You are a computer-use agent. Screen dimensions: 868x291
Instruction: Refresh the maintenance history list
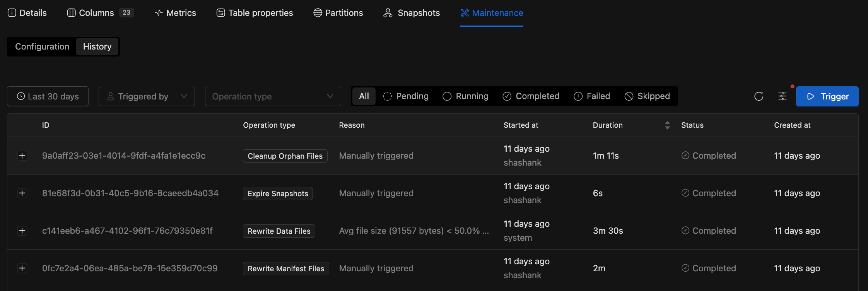click(759, 96)
